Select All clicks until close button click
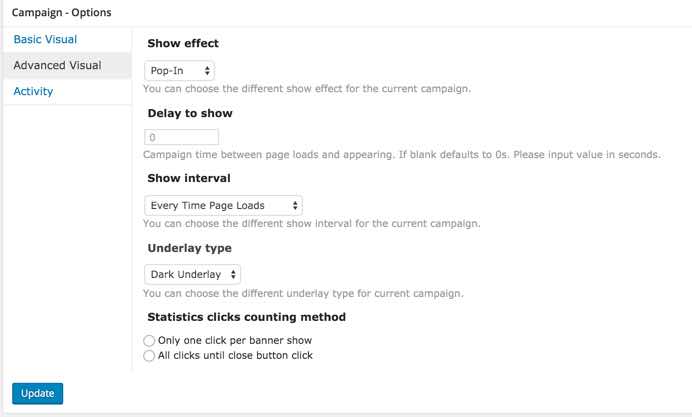The width and height of the screenshot is (692, 417). tap(149, 356)
